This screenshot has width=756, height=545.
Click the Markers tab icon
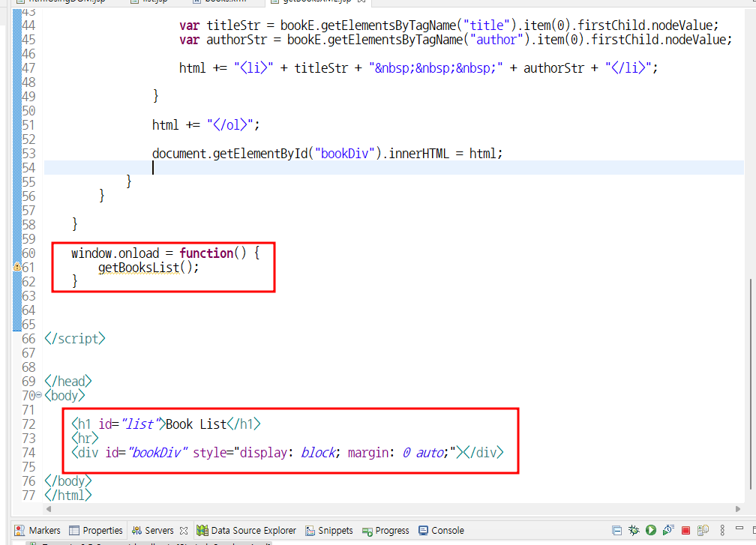[19, 531]
